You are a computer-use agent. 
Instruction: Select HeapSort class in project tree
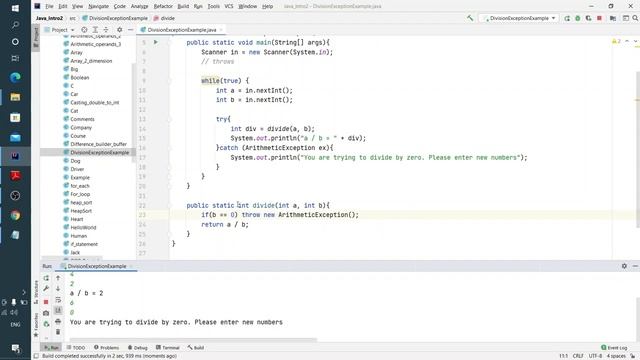tap(81, 211)
